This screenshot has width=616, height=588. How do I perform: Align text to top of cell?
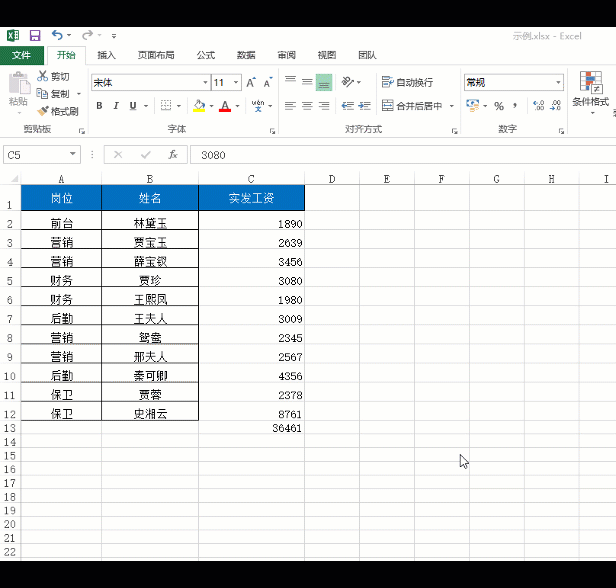point(290,82)
